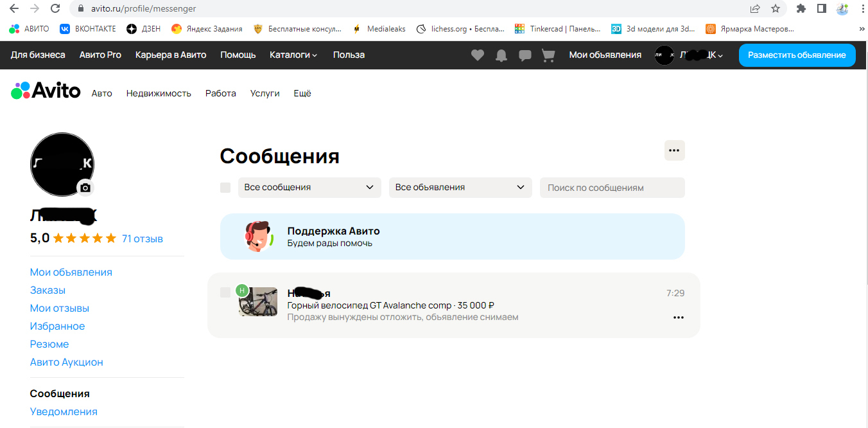Open the 71 отзыв reviews link
This screenshot has width=868, height=428.
click(x=143, y=239)
